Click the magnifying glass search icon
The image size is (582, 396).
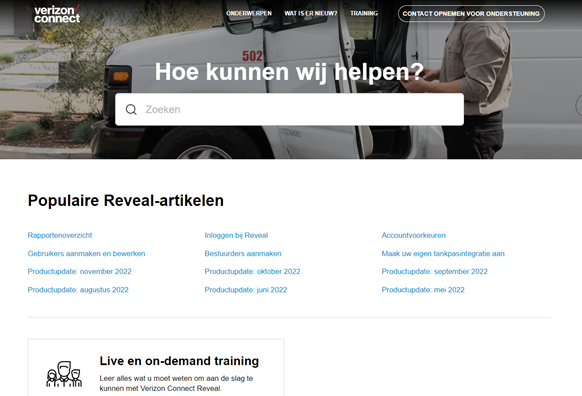(x=131, y=109)
